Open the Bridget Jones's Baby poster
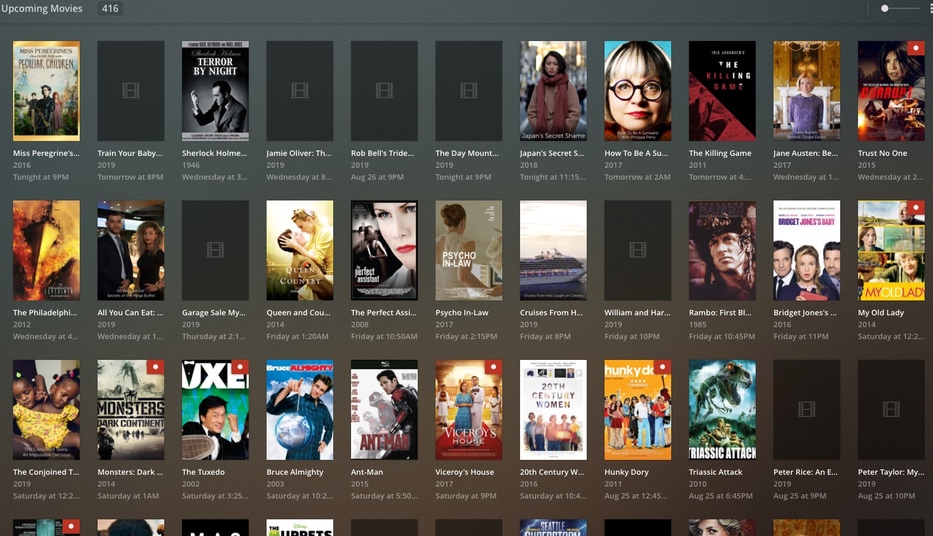 (x=807, y=250)
